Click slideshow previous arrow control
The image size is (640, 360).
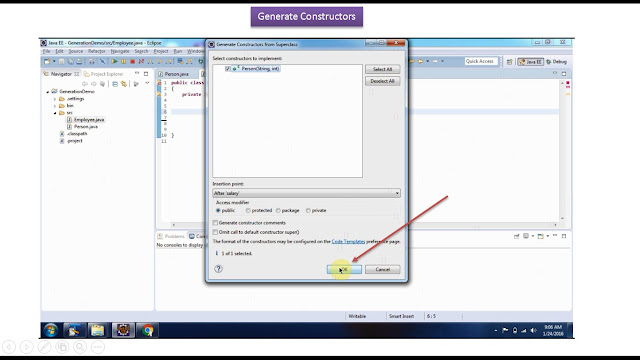[x=9, y=347]
